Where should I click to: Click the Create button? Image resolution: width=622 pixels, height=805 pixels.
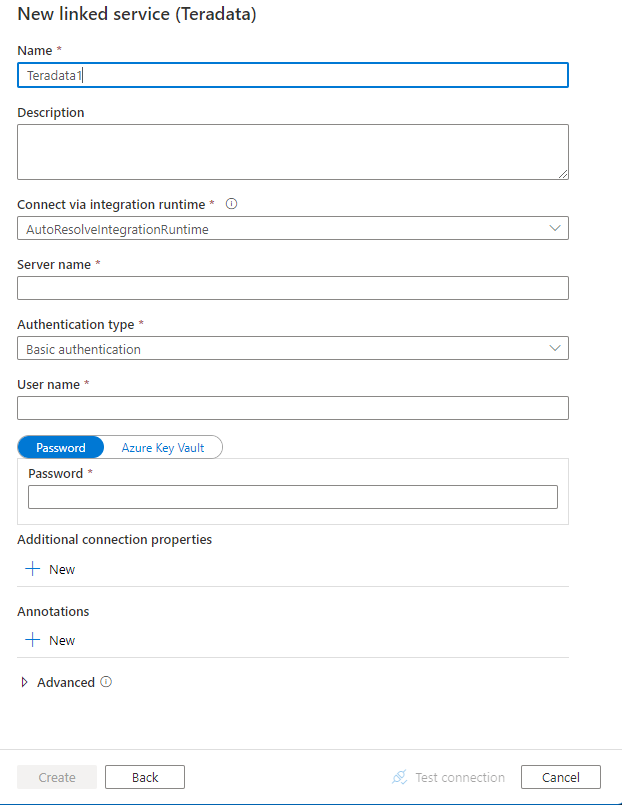(57, 777)
